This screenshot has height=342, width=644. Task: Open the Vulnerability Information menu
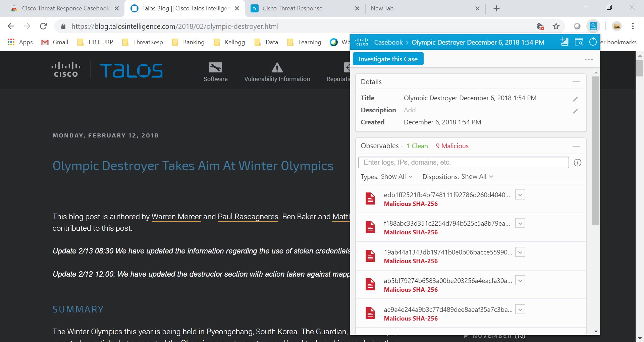click(x=277, y=72)
